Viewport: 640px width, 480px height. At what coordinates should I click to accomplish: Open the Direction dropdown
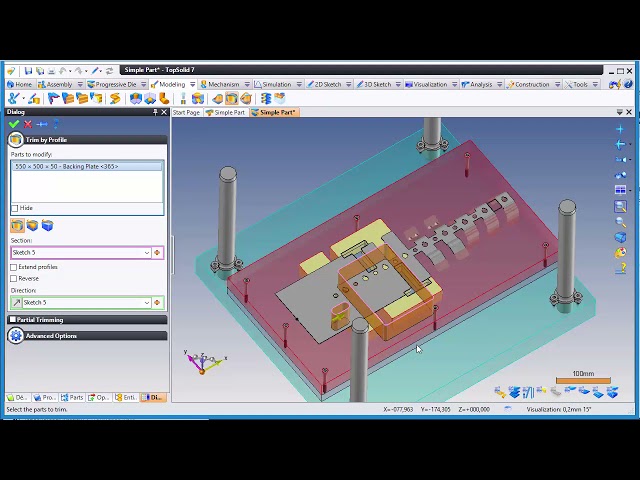[146, 303]
